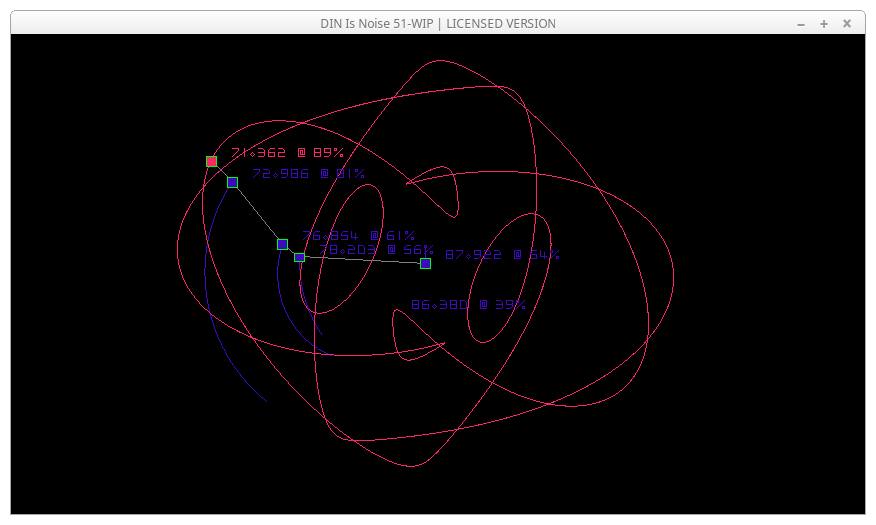Image resolution: width=876 pixels, height=525 pixels.
Task: Click the gray line between 72.986 and 76.854 nodes
Action: [257, 213]
